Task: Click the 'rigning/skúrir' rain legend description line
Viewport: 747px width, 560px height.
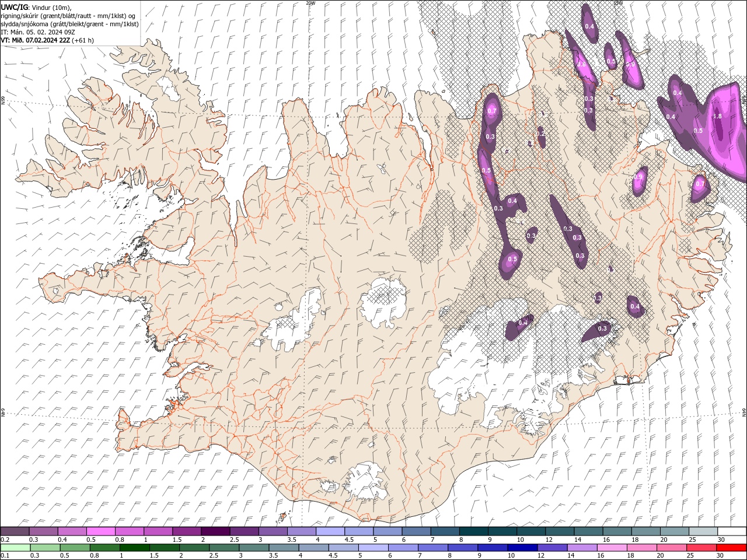Action: 69,16
